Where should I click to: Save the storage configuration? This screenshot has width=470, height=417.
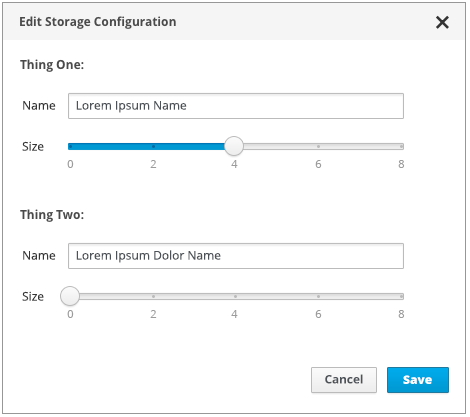pos(418,380)
